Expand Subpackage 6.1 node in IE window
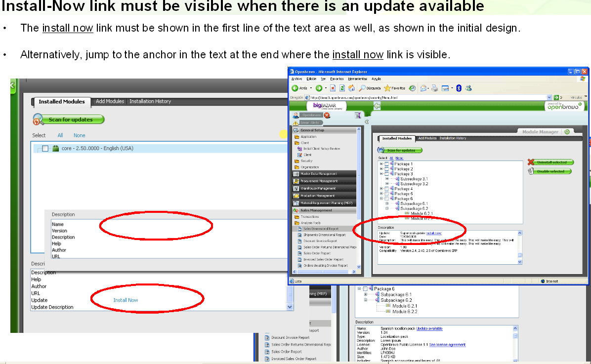The height and width of the screenshot is (364, 591). [387, 203]
